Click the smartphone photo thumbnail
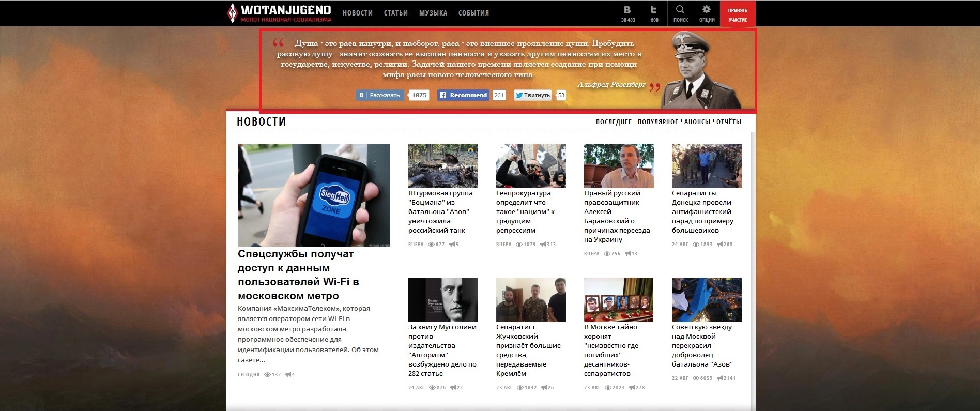Viewport: 980px width, 411px height. click(x=314, y=195)
